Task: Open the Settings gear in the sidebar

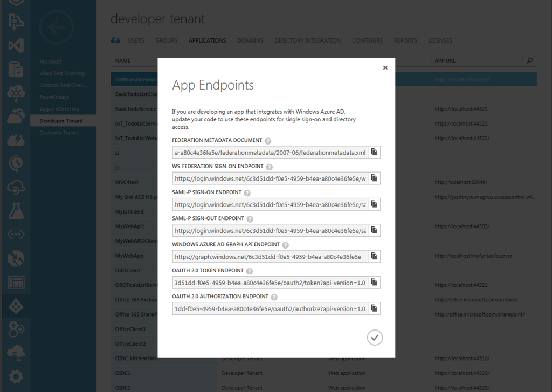Action: pyautogui.click(x=16, y=376)
